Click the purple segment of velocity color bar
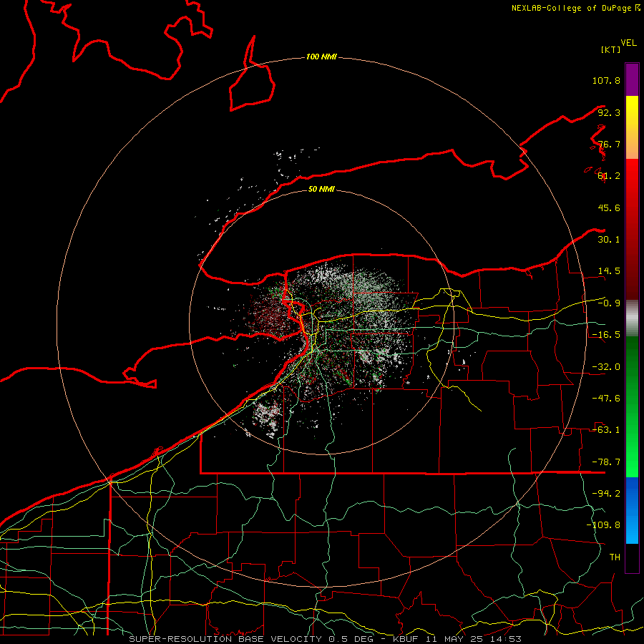Viewport: 644px width, 644px height. point(632,79)
